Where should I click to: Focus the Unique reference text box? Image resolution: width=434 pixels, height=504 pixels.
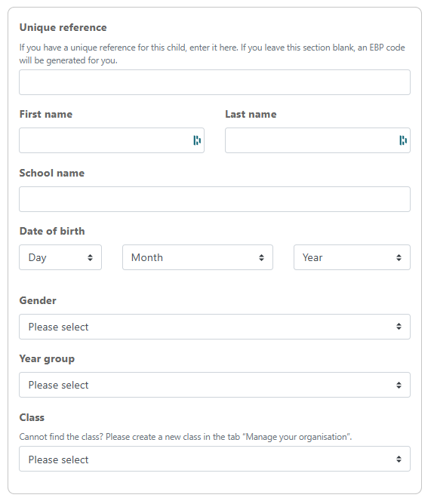click(x=215, y=82)
